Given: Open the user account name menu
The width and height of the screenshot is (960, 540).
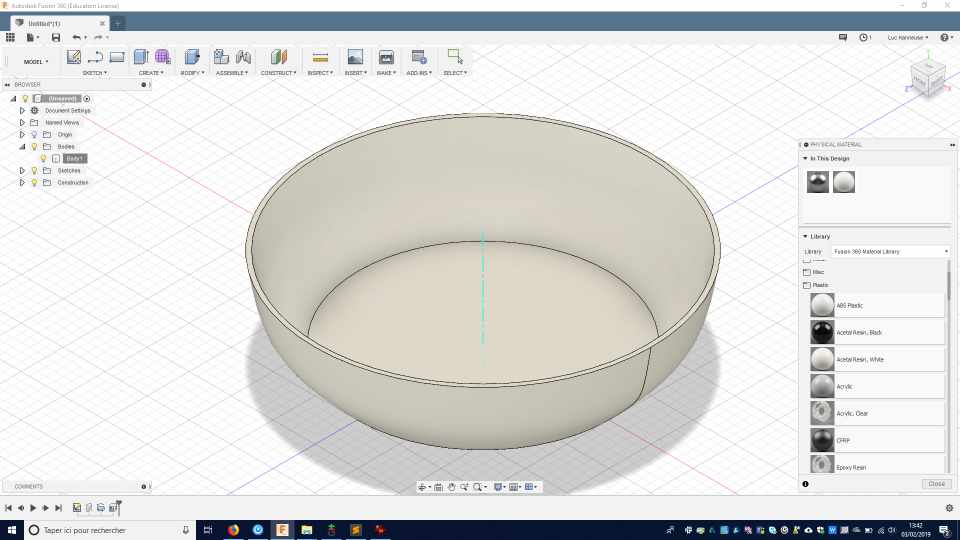Looking at the screenshot, I should point(908,37).
